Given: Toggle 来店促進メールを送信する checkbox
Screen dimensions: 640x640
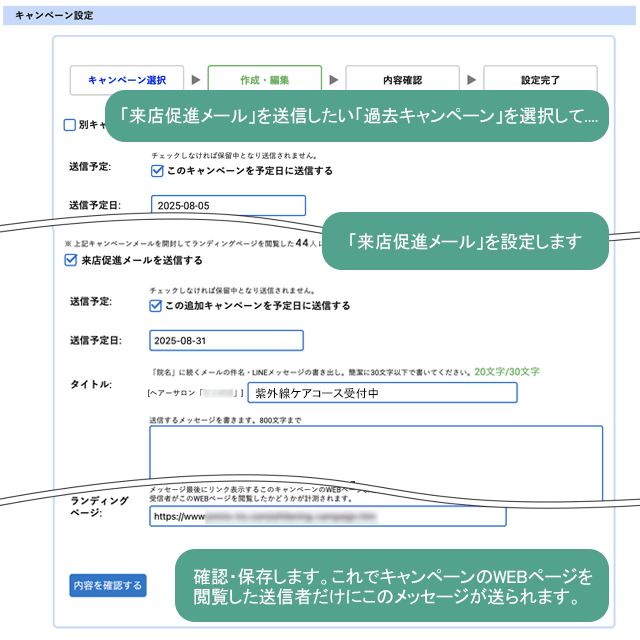Looking at the screenshot, I should pyautogui.click(x=71, y=260).
